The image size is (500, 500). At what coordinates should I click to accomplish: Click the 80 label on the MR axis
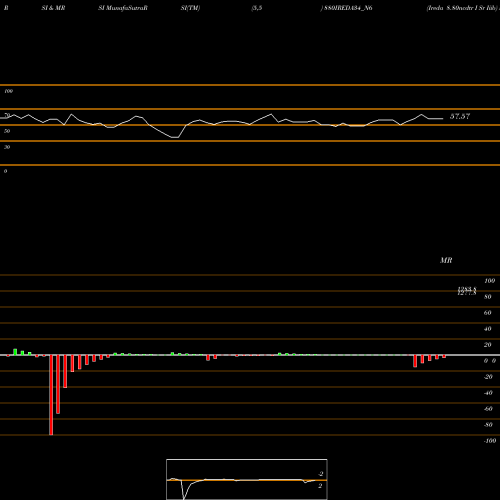488,297
